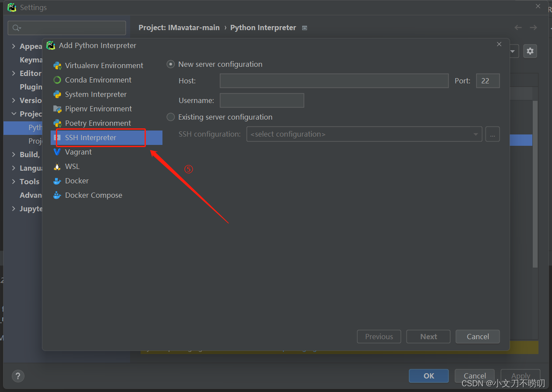Choose System Interpreter from the list
This screenshot has height=392, width=552.
(x=107, y=94)
